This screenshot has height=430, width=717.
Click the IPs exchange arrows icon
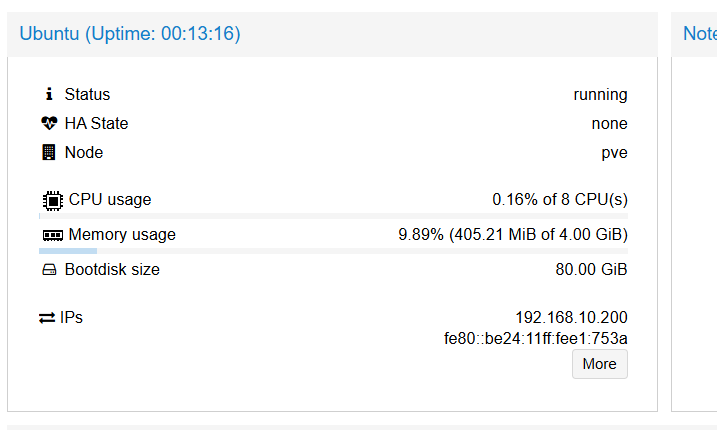[47, 317]
